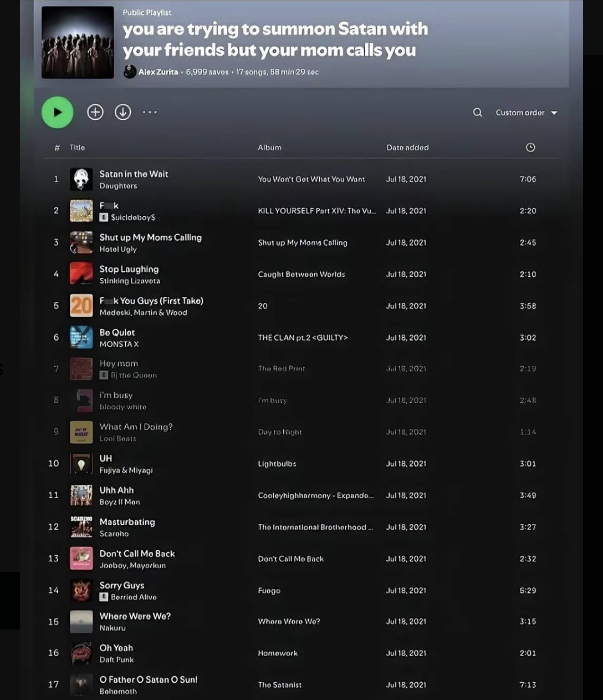Sort by the Album column header
Image resolution: width=603 pixels, height=700 pixels.
click(x=269, y=148)
